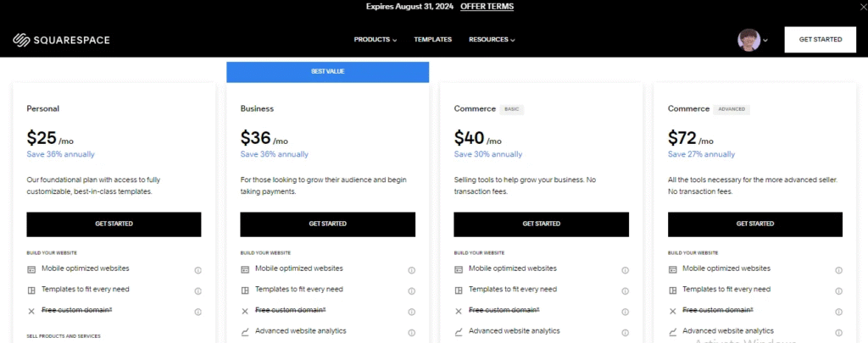The image size is (868, 343).
Task: Click info icon for Commerce Advanced Free custom domain
Action: 838,312
